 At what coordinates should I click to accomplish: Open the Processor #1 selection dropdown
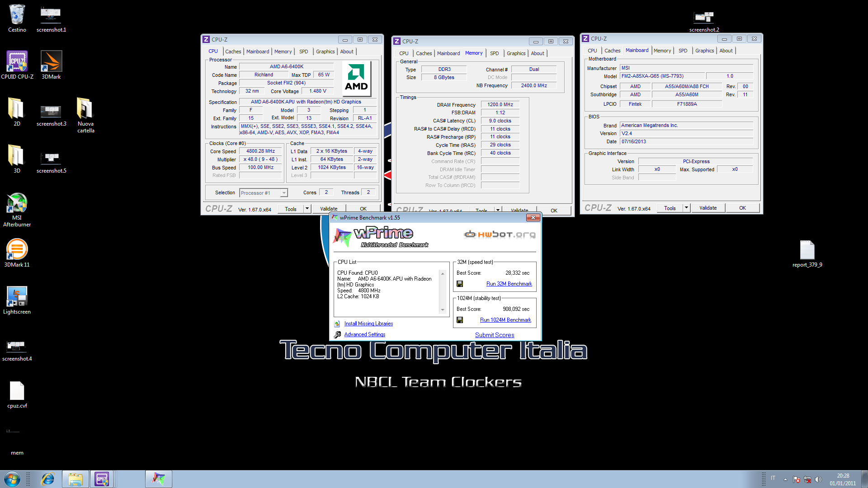coord(264,193)
